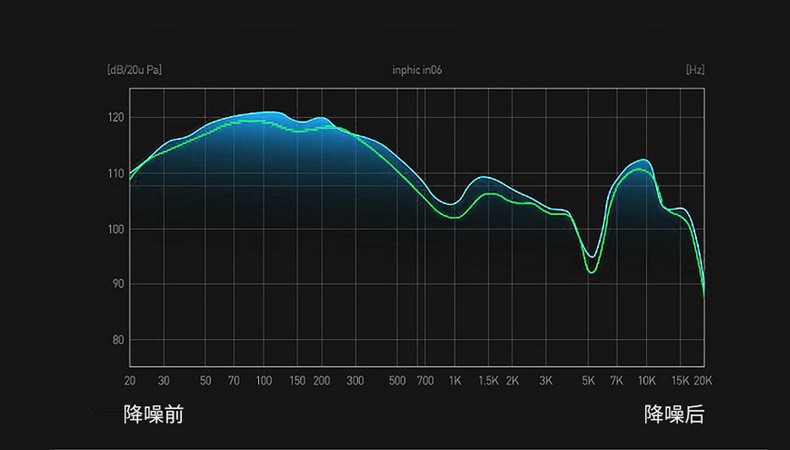Click the 3K frequency axis label

(546, 381)
